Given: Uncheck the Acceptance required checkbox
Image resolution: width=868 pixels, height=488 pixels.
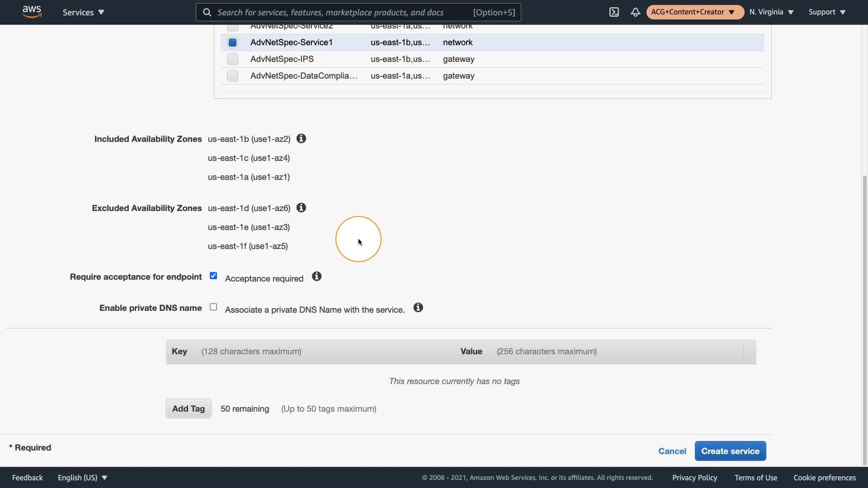Looking at the screenshot, I should pos(213,276).
